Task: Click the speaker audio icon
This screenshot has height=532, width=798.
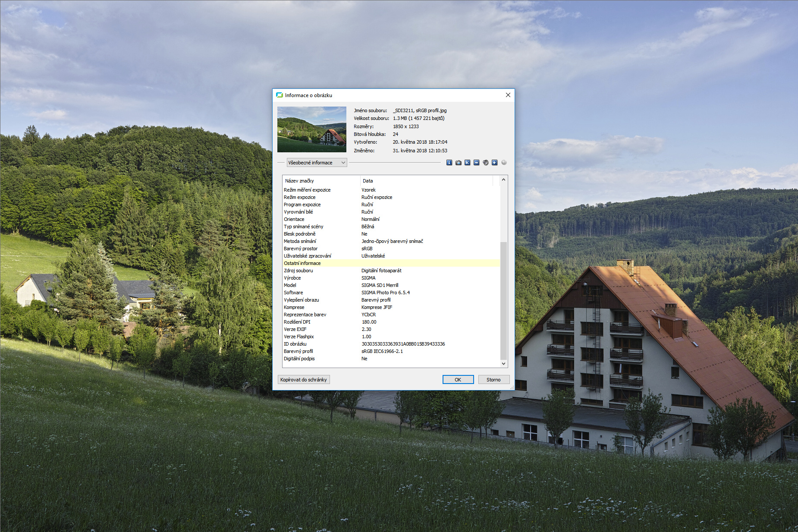Action: click(x=485, y=163)
